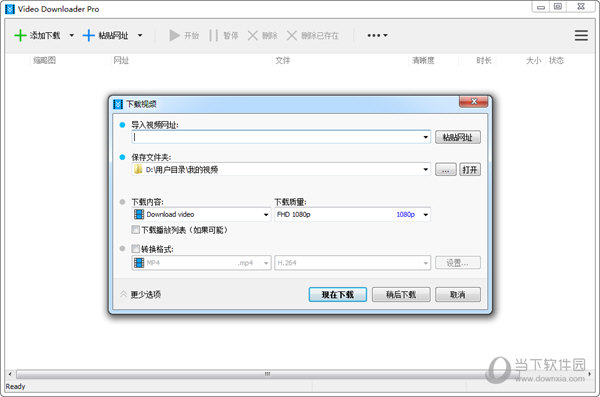Collapse options with 更少选项 chevron
Image resolution: width=600 pixels, height=397 pixels.
pos(123,294)
